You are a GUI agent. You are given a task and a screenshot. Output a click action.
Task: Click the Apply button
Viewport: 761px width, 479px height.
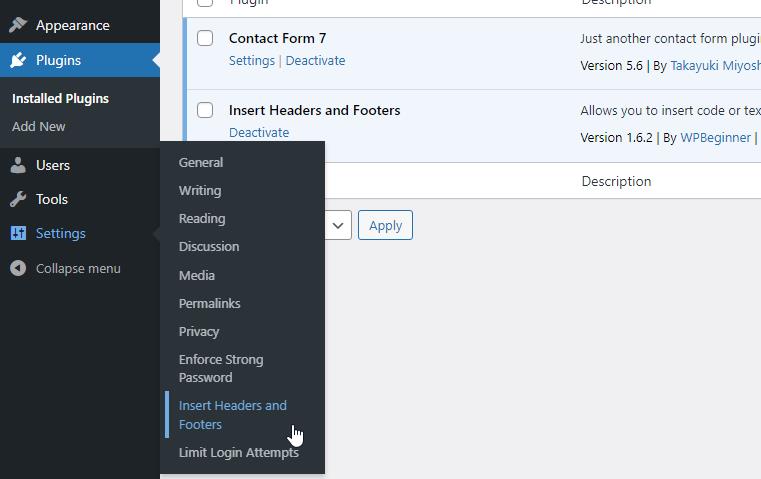click(385, 225)
